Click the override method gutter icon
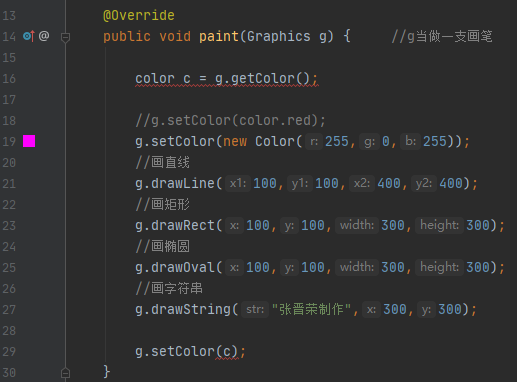Screen dimensions: 517x382 pyautogui.click(x=29, y=36)
